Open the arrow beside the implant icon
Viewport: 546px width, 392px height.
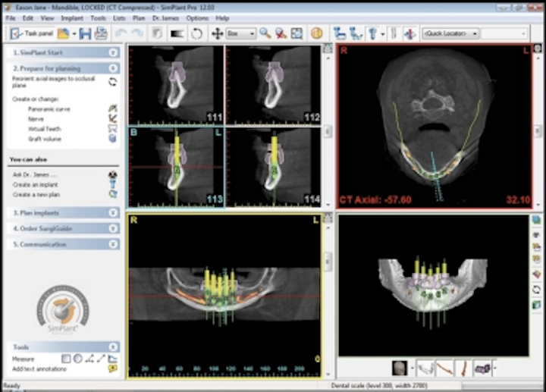[383, 34]
